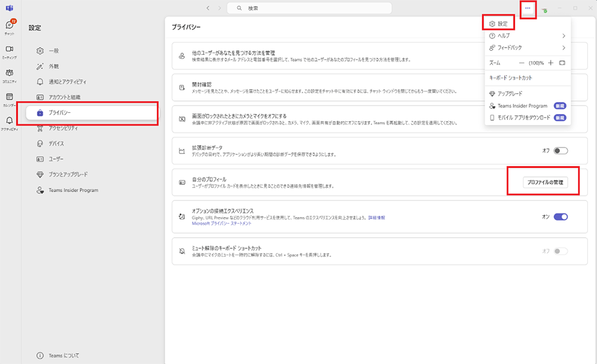The height and width of the screenshot is (364, 597).
Task: Turn off オプションの接続エクスペリエンス toggle
Action: tap(560, 216)
